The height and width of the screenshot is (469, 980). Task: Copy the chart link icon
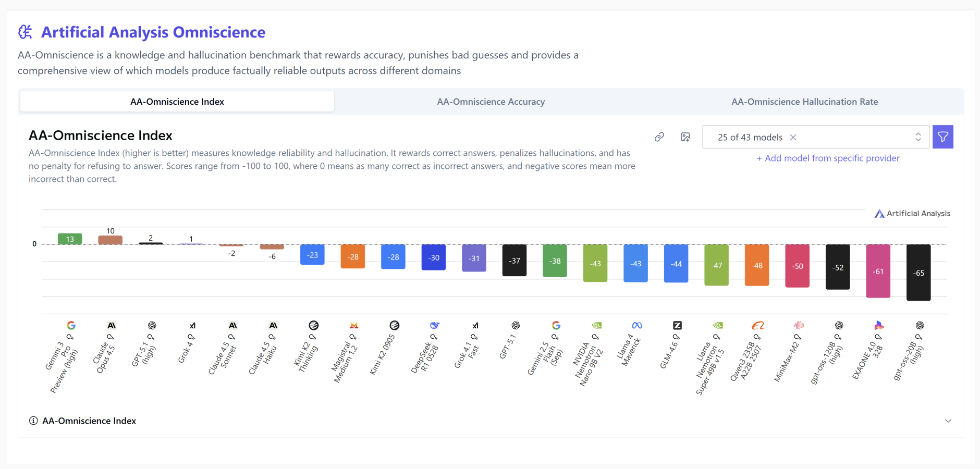pyautogui.click(x=659, y=137)
